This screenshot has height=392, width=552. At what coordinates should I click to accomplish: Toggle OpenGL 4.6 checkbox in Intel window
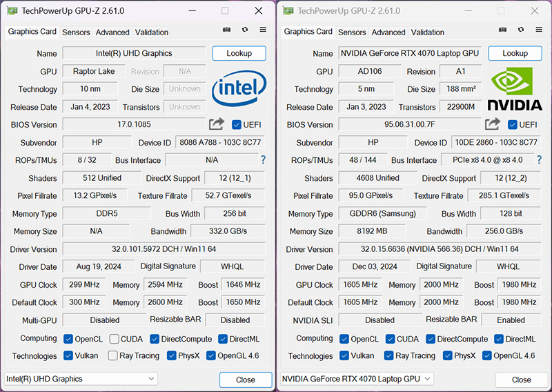click(211, 355)
